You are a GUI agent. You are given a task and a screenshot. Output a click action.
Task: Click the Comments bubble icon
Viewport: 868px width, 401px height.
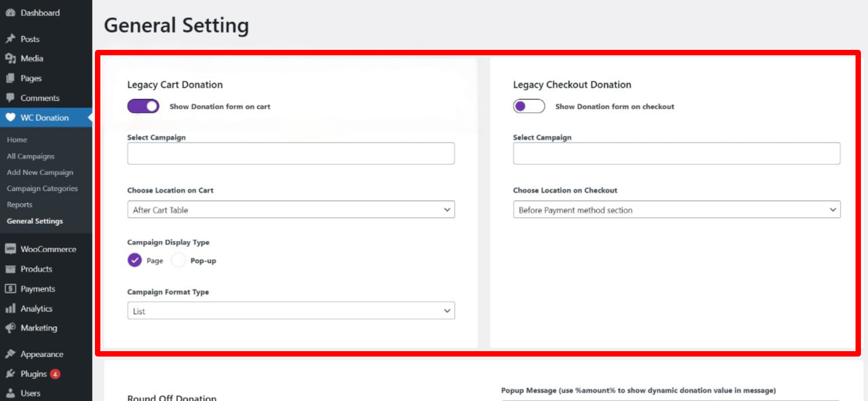coord(11,98)
